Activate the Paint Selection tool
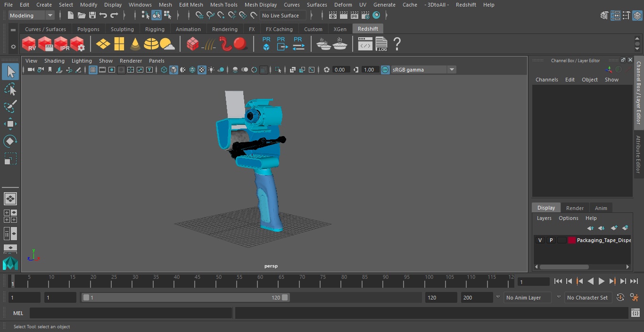This screenshot has width=644, height=332. tap(10, 106)
